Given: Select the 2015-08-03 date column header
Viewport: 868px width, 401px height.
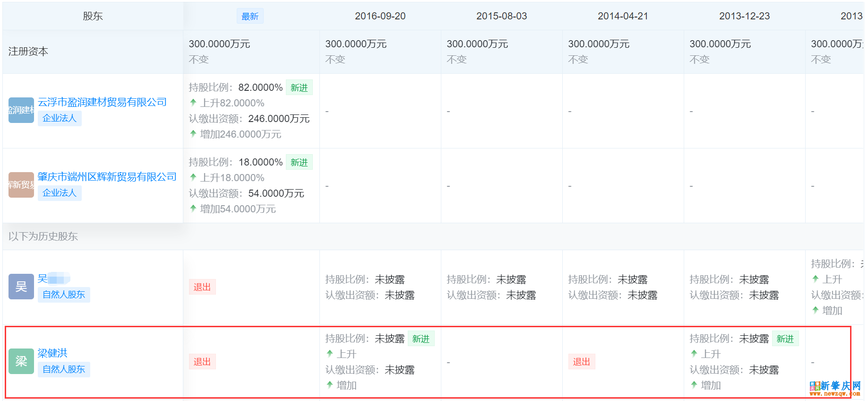Looking at the screenshot, I should pos(502,16).
